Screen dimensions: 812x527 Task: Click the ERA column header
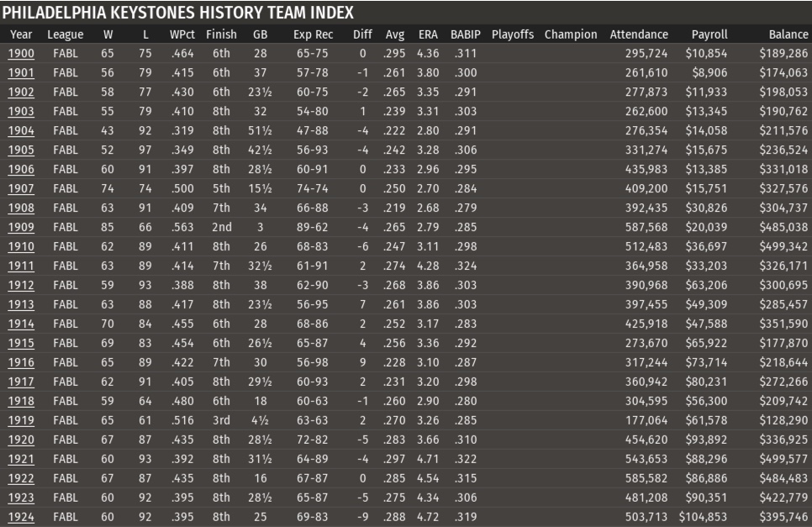pyautogui.click(x=428, y=34)
